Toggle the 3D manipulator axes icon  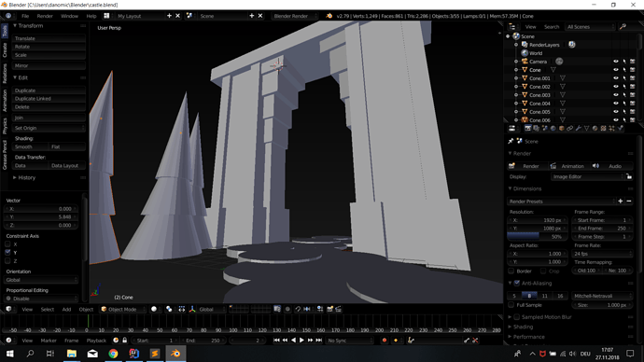[192, 309]
